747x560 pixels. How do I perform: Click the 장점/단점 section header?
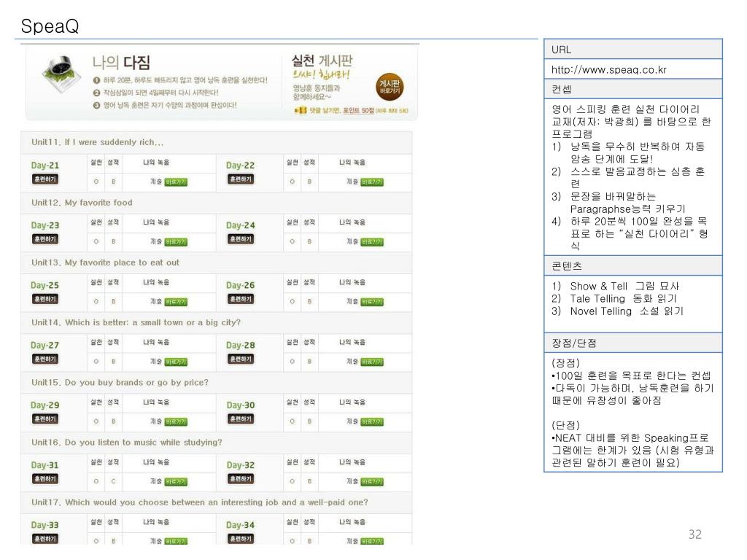coord(633,343)
